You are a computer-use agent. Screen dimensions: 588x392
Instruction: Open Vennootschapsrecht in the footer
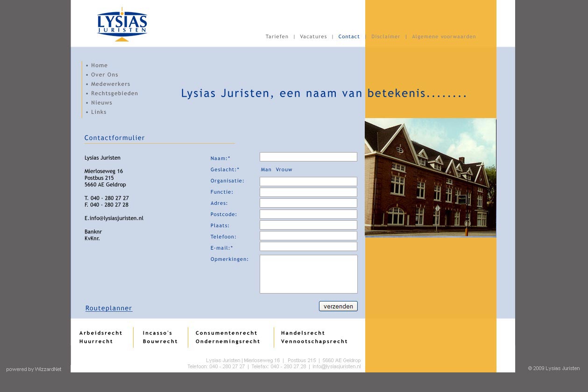(x=314, y=341)
